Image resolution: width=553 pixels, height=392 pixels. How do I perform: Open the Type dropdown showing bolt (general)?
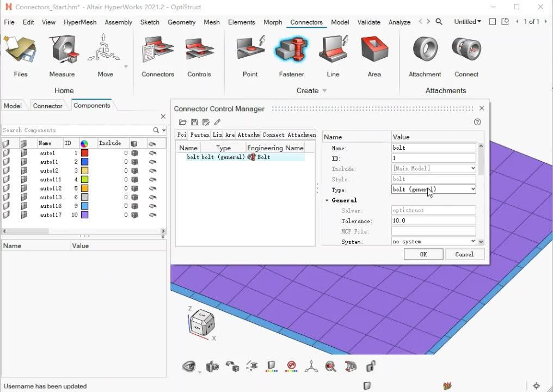[472, 189]
